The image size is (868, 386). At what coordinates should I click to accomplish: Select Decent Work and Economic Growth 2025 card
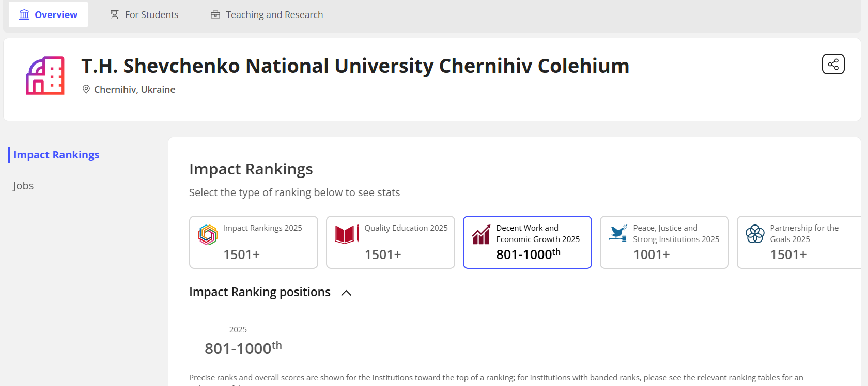pyautogui.click(x=528, y=242)
